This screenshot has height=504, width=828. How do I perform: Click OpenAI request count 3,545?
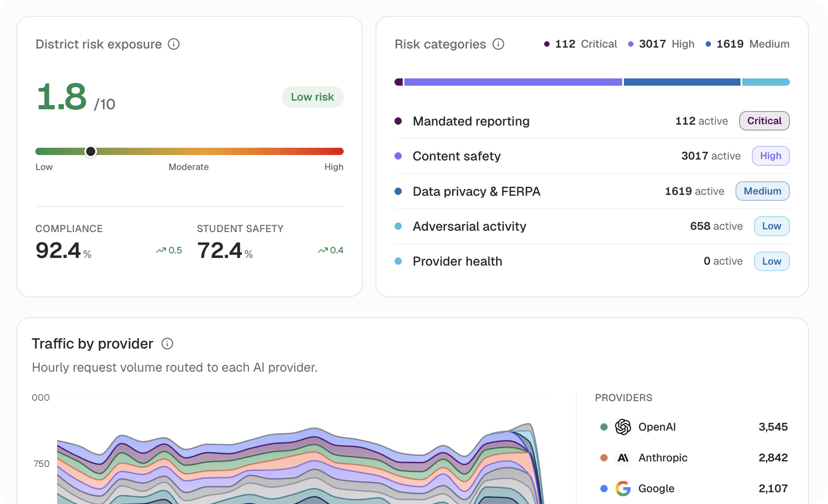(x=773, y=427)
